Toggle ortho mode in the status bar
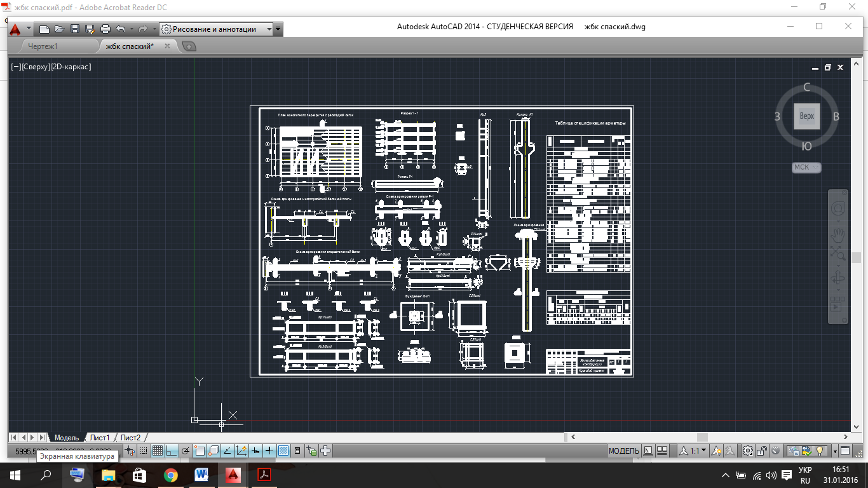The width and height of the screenshot is (868, 488). click(x=172, y=451)
